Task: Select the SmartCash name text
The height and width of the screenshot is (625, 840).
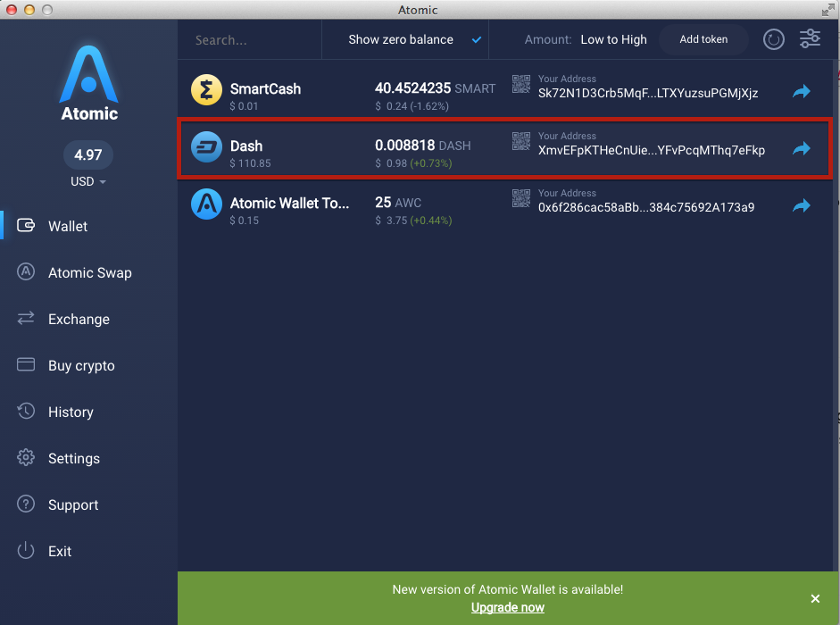Action: 265,89
